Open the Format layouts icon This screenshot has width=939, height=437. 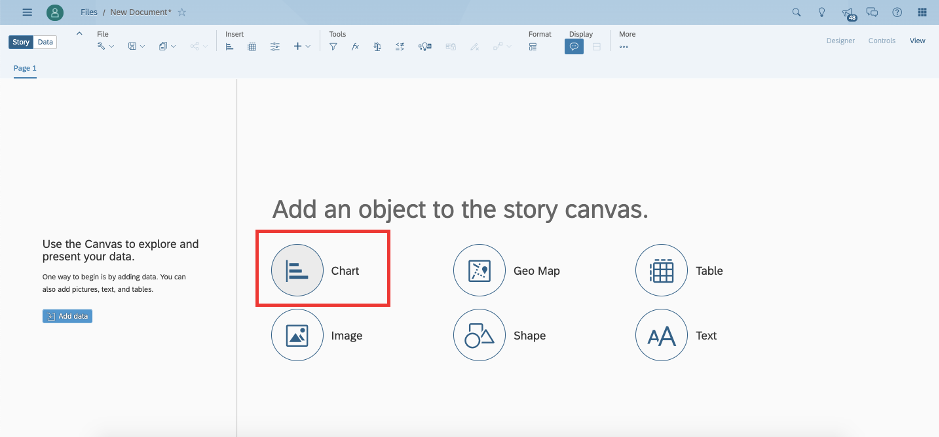tap(532, 46)
